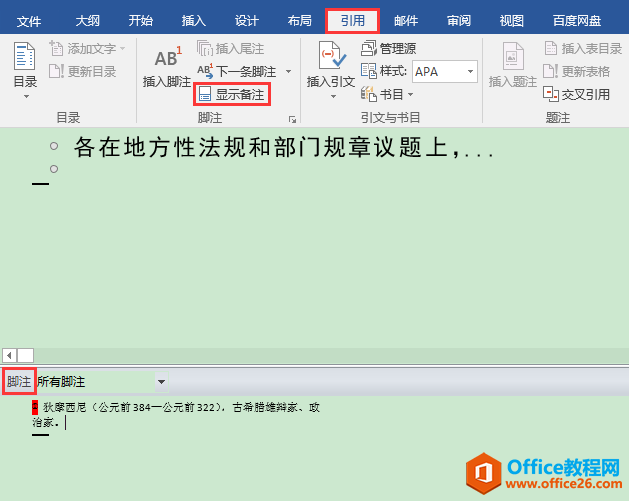Viewport: 629px width, 501px height.
Task: Click the 插入表目录 button
Action: coord(583,49)
